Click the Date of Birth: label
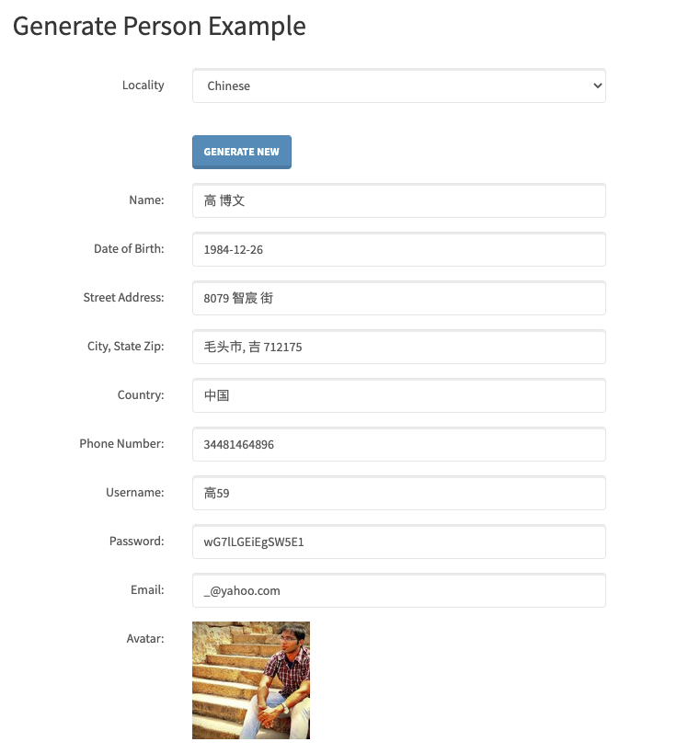The height and width of the screenshot is (753, 700). click(x=129, y=249)
